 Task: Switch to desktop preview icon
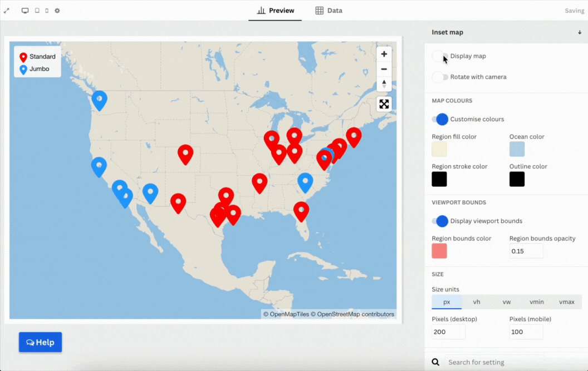click(x=25, y=11)
